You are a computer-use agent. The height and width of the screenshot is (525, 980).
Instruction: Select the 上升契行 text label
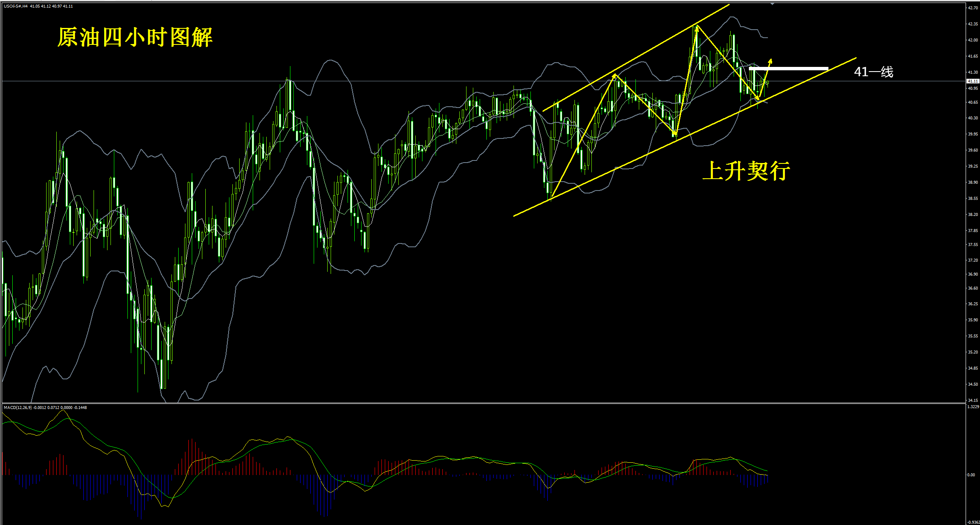point(746,171)
